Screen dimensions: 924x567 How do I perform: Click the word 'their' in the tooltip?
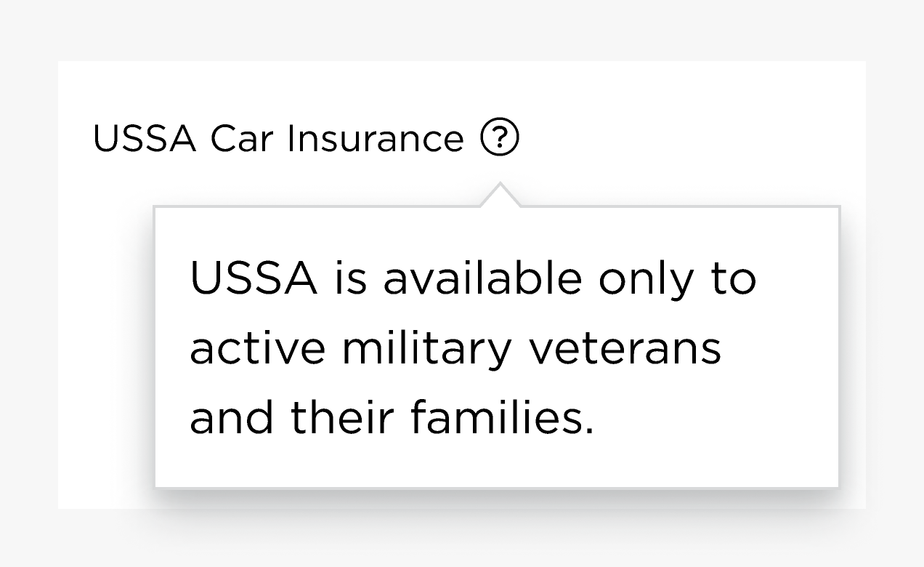click(x=343, y=418)
